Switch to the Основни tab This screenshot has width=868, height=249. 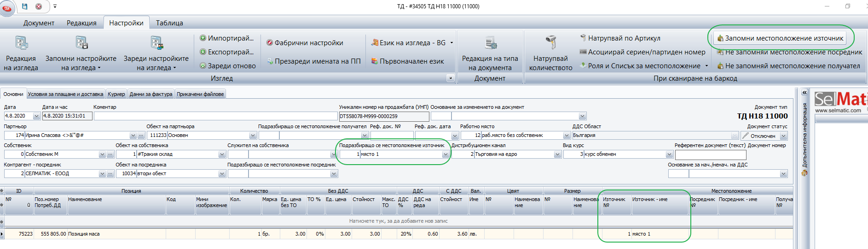coord(13,94)
